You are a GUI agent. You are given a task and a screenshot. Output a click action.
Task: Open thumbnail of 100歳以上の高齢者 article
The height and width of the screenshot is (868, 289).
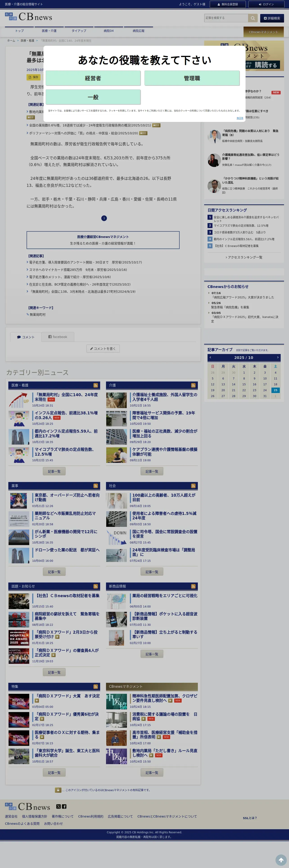pos(116,501)
